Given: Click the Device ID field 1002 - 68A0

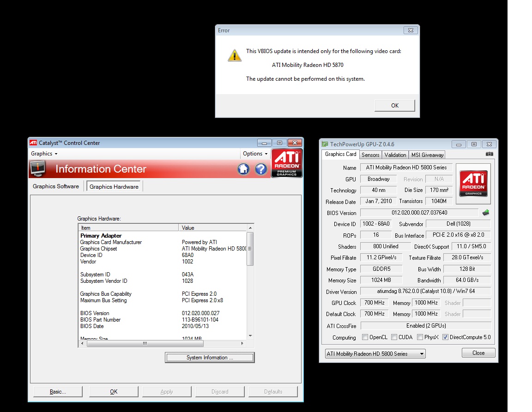Looking at the screenshot, I should point(376,224).
